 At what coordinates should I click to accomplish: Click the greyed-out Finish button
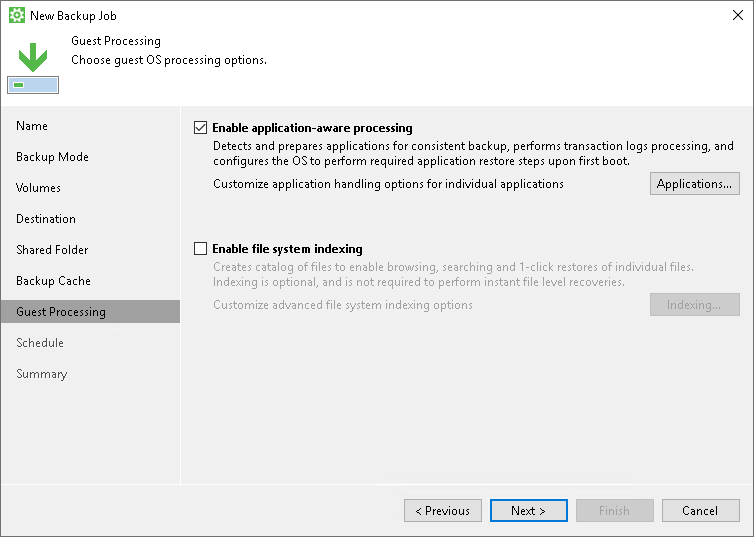tap(615, 511)
